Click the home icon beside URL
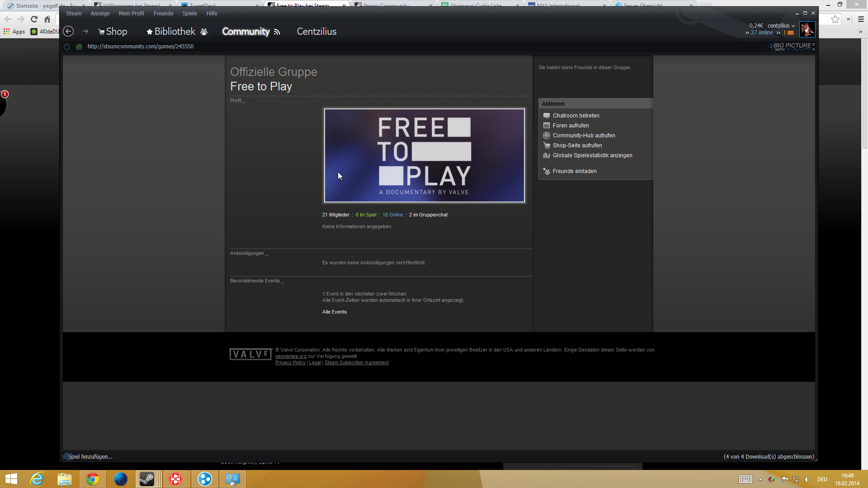Viewport: 868px width, 488px height. [79, 47]
